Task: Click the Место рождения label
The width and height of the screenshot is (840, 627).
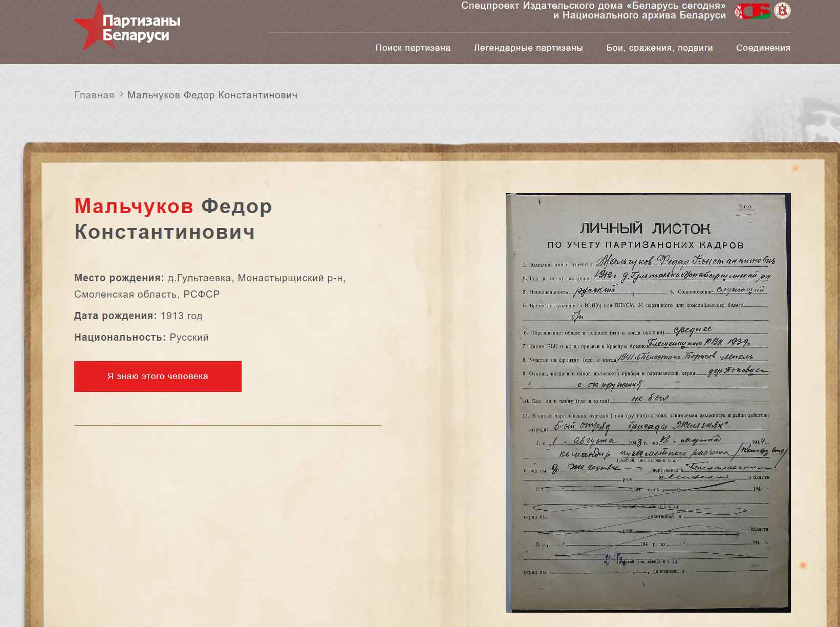Action: [x=119, y=278]
